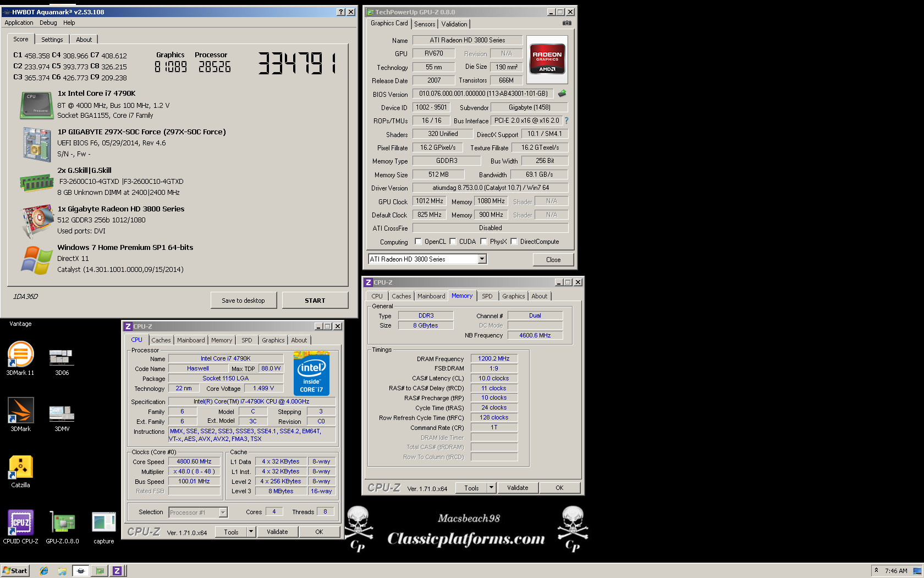
Task: Show hidden system tray icons
Action: 876,570
